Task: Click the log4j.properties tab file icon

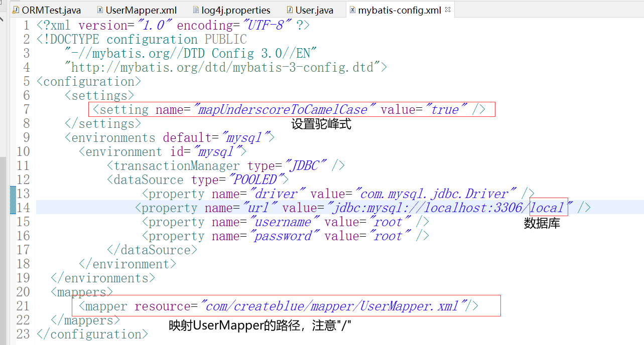Action: pos(196,10)
